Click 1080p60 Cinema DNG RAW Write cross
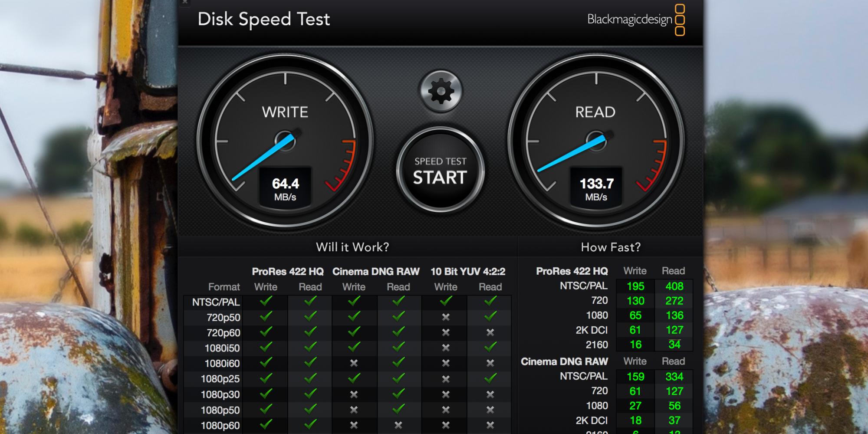 [354, 425]
